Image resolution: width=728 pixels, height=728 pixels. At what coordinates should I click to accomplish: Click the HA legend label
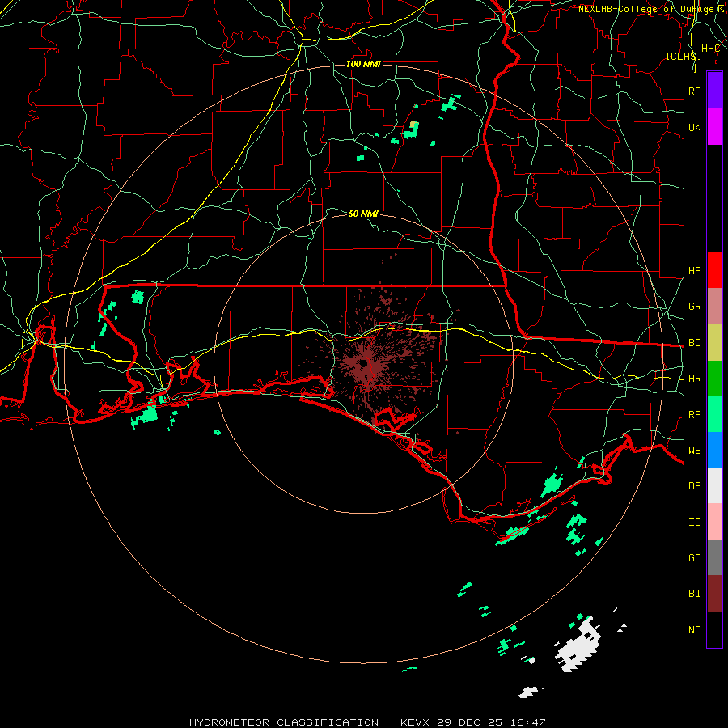694,270
